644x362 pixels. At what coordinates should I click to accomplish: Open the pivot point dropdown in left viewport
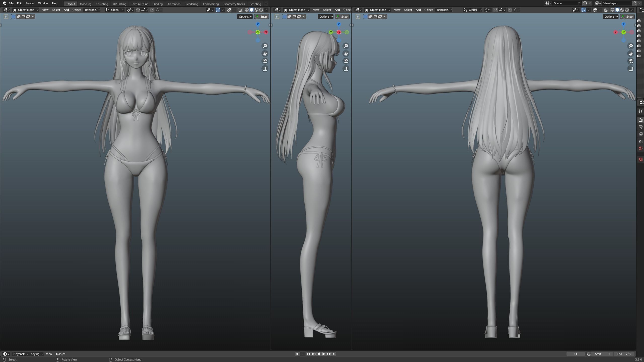click(x=130, y=10)
